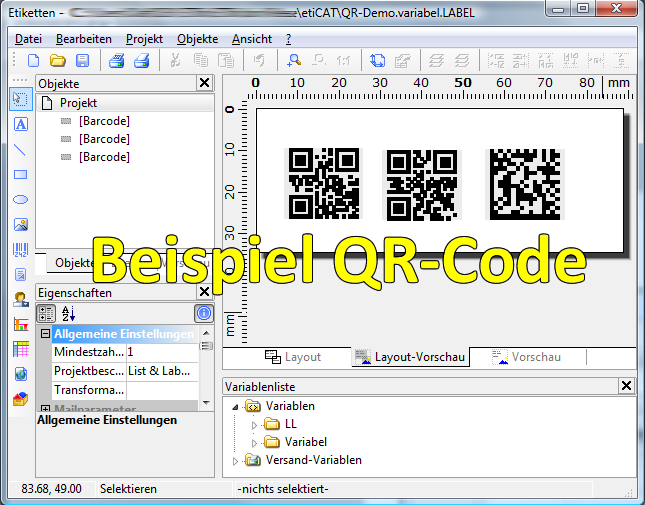Screen dimensions: 645x505
Task: Switch to the Layout tab
Action: [292, 357]
